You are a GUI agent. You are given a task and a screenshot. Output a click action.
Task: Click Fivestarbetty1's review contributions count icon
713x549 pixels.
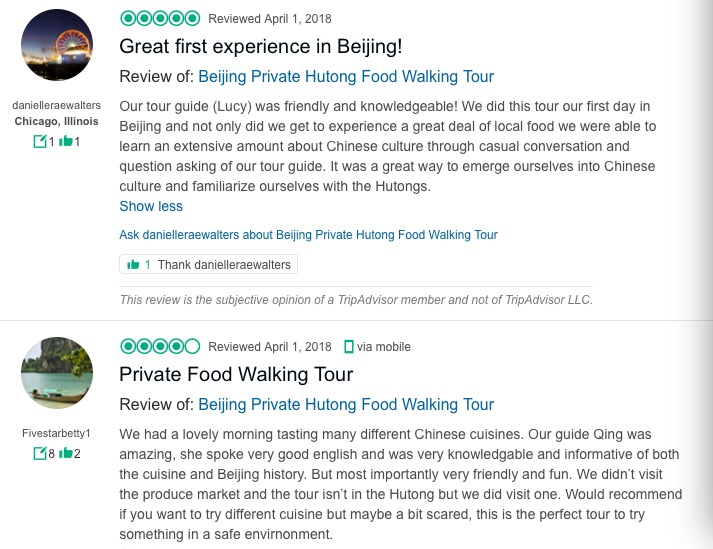(40, 453)
